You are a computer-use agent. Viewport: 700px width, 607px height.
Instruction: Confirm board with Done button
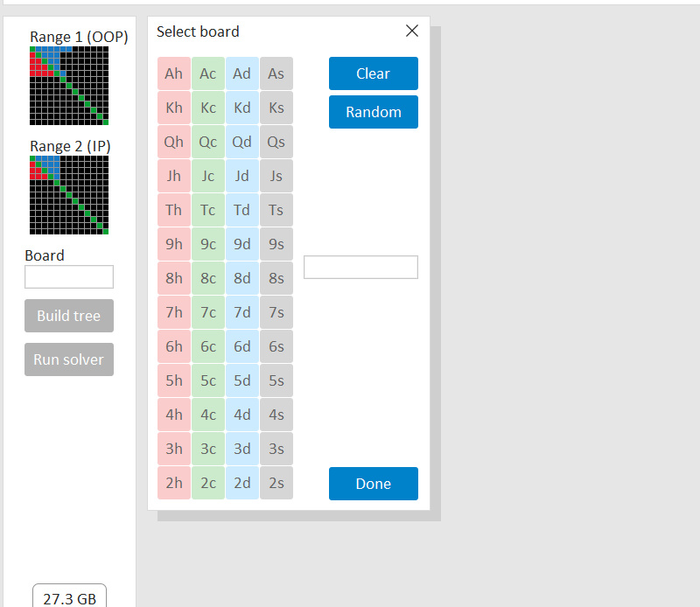373,484
